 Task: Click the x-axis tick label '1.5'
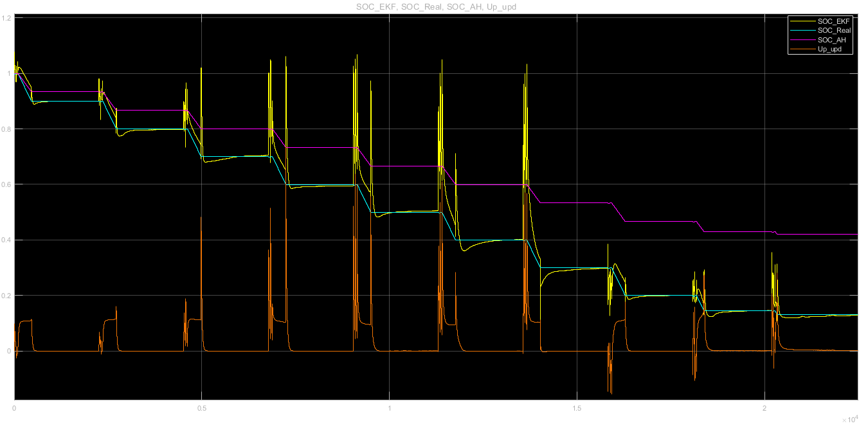[x=577, y=409]
